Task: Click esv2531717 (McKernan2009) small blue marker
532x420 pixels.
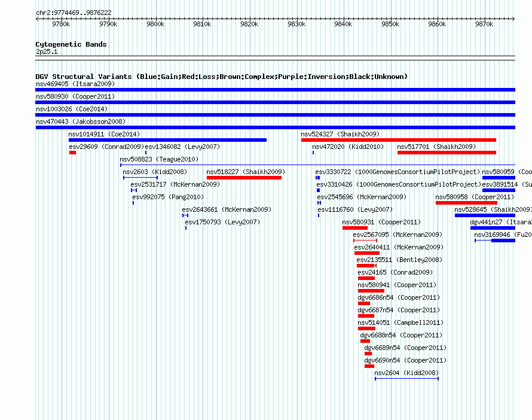Action: point(134,190)
